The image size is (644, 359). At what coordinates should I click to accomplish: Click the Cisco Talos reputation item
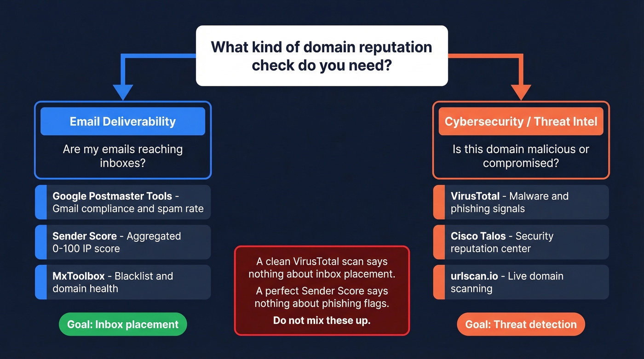tap(521, 242)
